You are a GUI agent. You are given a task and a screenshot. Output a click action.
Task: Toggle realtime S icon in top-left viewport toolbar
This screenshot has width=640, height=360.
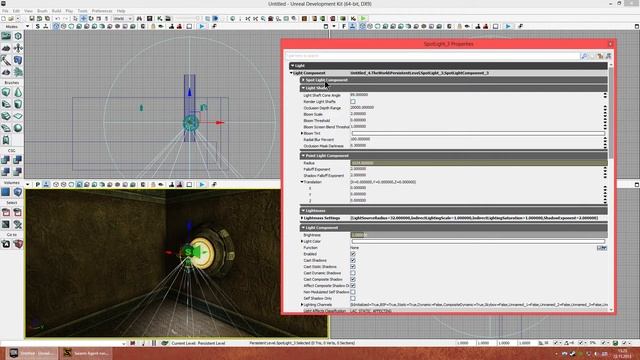tap(37, 26)
